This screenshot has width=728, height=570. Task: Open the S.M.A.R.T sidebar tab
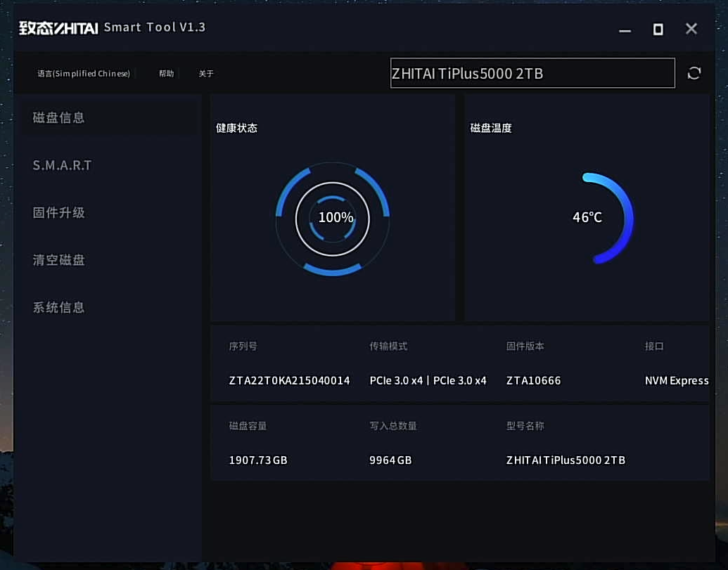[62, 166]
